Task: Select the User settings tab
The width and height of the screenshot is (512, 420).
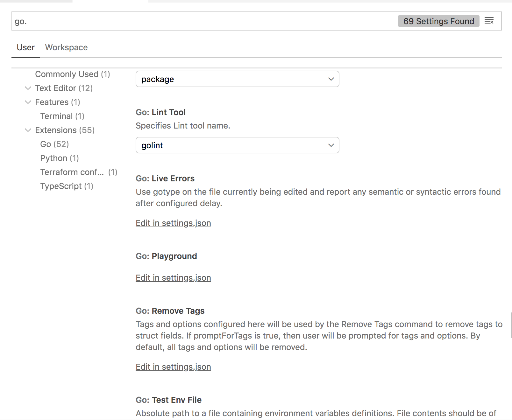Action: pyautogui.click(x=25, y=47)
